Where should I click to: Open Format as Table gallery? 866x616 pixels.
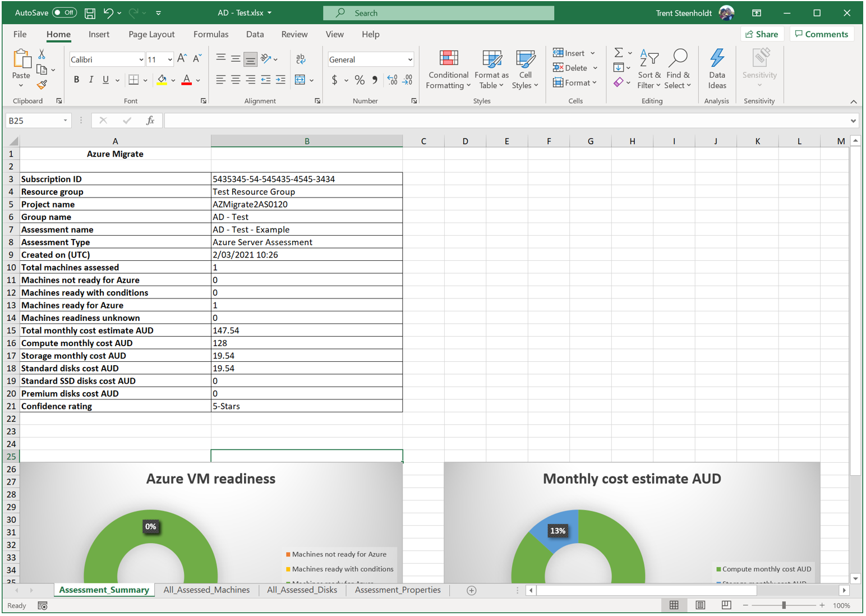tap(491, 69)
